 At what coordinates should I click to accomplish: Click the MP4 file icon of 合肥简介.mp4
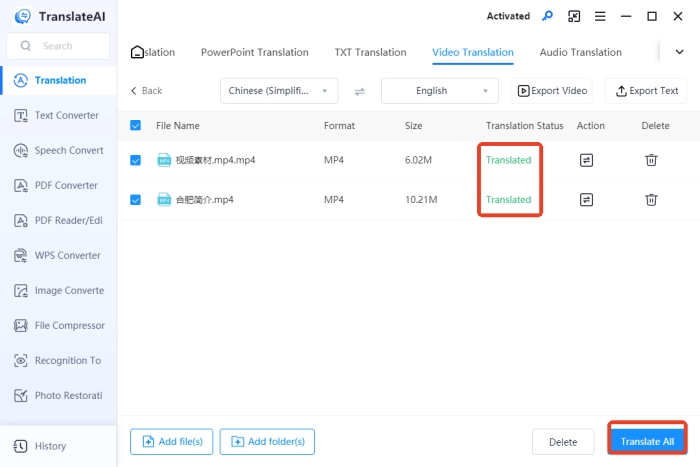(164, 200)
